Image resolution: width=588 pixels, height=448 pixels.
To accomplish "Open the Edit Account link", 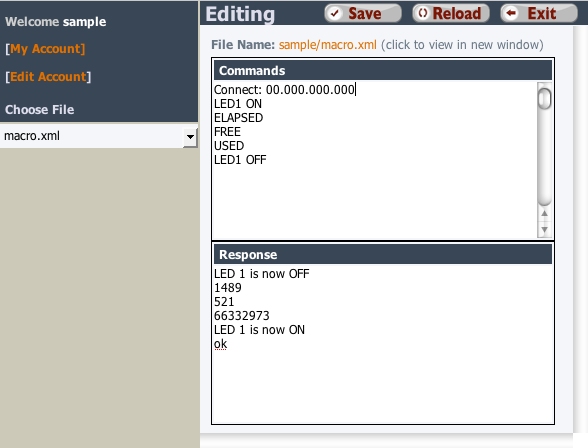I will [48, 77].
